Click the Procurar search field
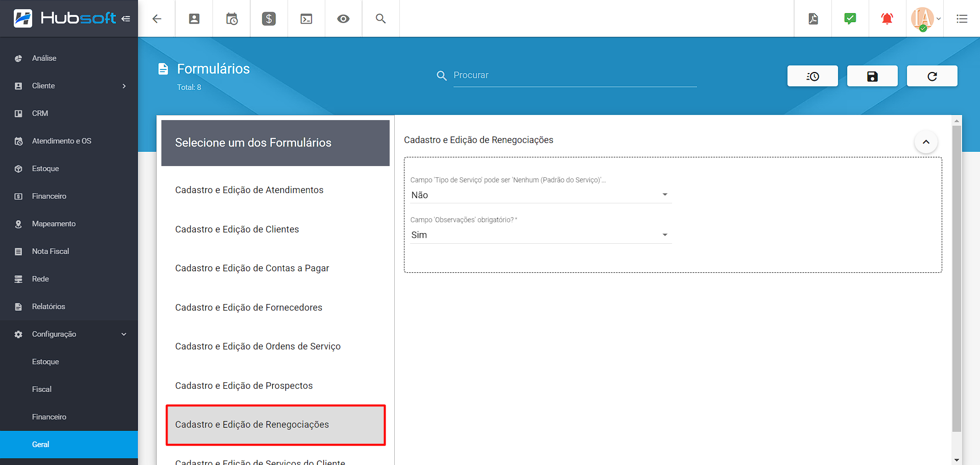Image resolution: width=980 pixels, height=465 pixels. click(x=575, y=75)
